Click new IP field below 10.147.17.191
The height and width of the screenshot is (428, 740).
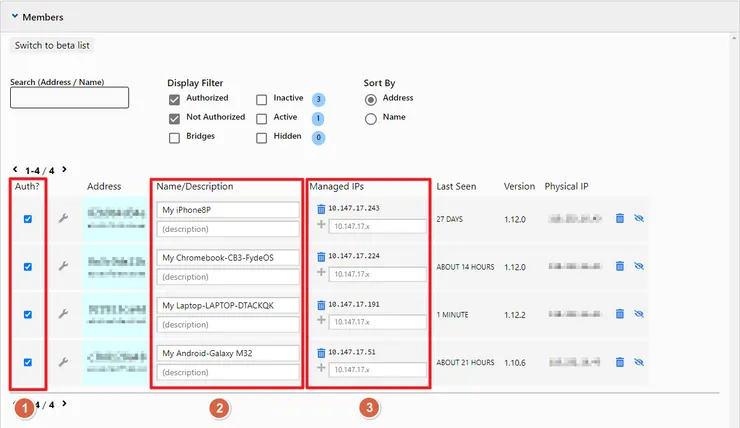[x=378, y=321]
